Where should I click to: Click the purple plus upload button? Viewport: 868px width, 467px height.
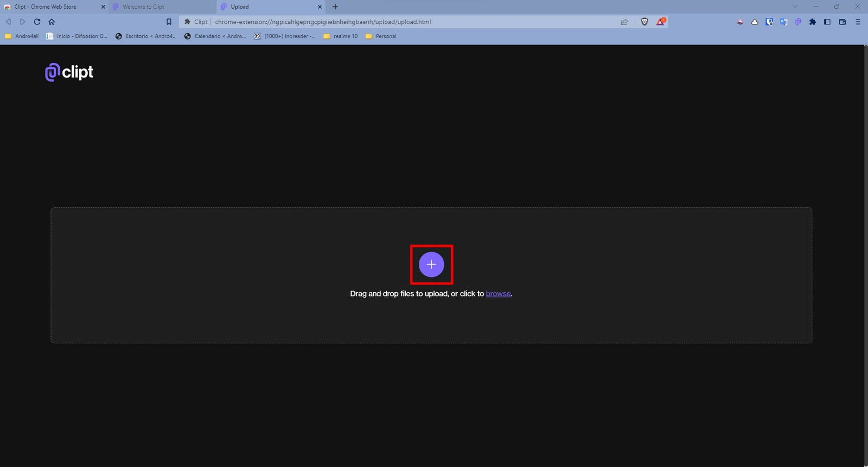[431, 264]
